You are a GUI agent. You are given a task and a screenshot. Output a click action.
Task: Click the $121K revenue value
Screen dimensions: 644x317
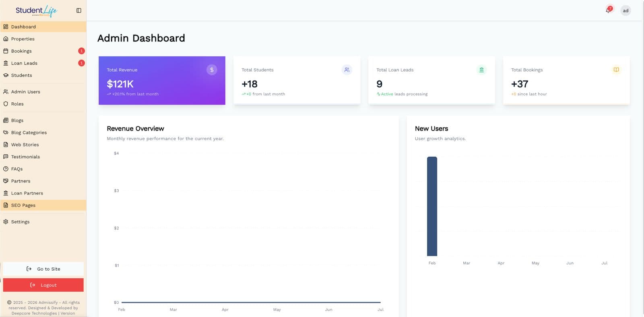tap(120, 84)
